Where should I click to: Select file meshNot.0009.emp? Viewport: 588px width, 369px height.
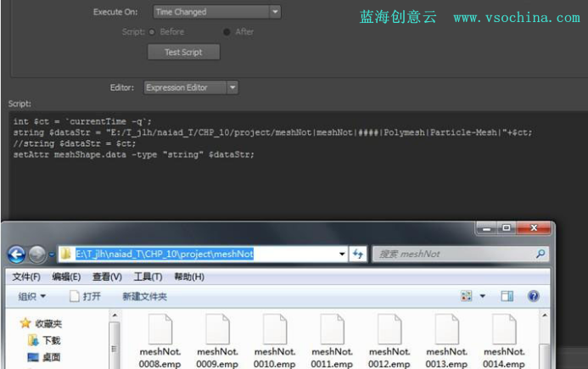pos(217,341)
